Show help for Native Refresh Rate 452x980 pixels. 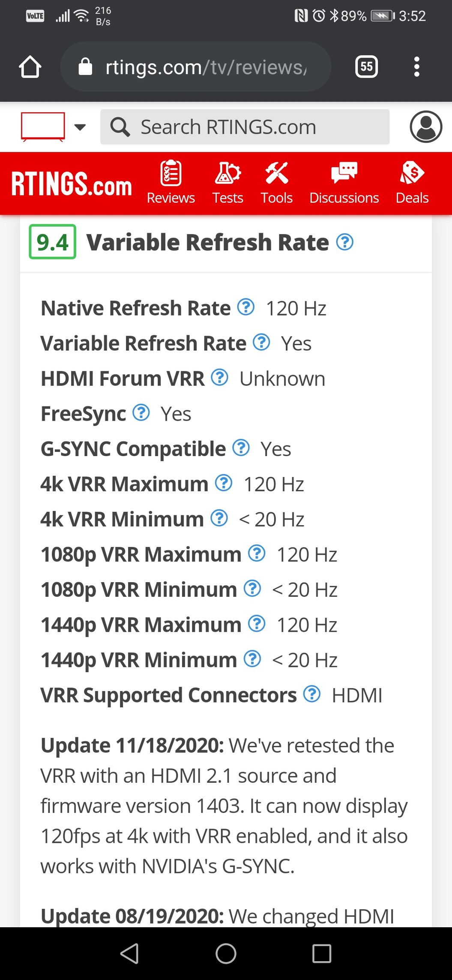(x=246, y=307)
